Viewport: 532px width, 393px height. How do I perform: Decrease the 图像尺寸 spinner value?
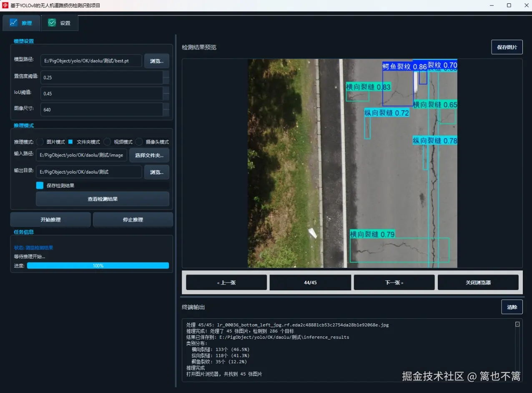tap(166, 113)
